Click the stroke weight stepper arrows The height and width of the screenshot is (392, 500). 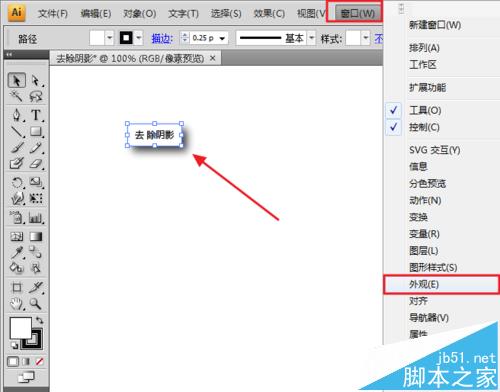click(185, 38)
